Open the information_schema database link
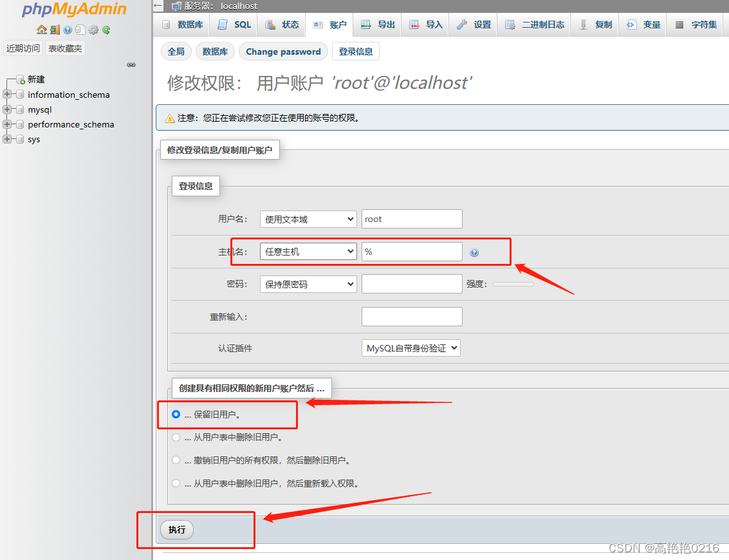The height and width of the screenshot is (560, 729). (69, 95)
